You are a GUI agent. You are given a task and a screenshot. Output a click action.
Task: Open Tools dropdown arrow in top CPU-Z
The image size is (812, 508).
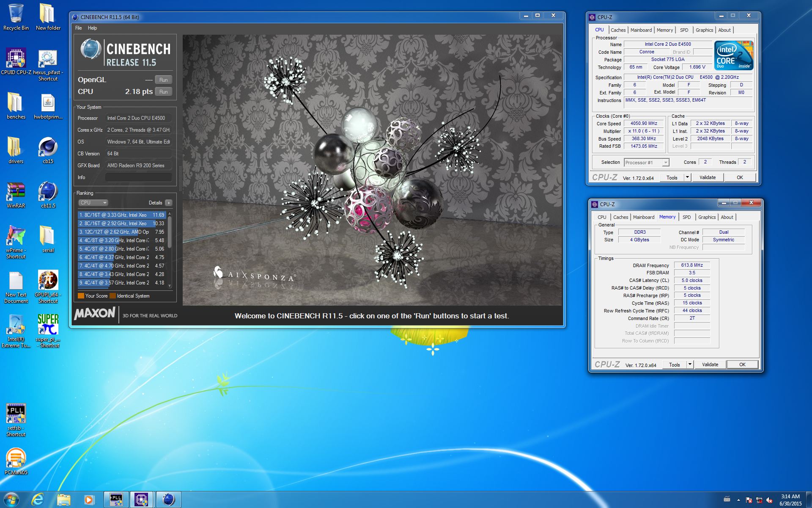click(x=687, y=178)
